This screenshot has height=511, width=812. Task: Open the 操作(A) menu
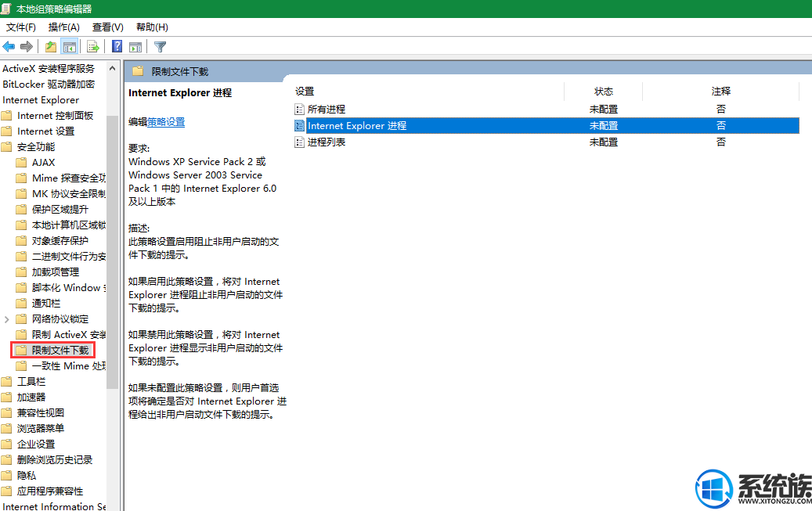click(x=63, y=27)
